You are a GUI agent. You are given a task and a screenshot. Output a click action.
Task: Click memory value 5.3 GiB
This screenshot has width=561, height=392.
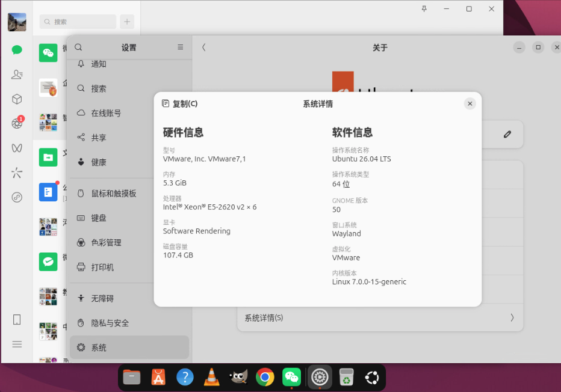(175, 183)
